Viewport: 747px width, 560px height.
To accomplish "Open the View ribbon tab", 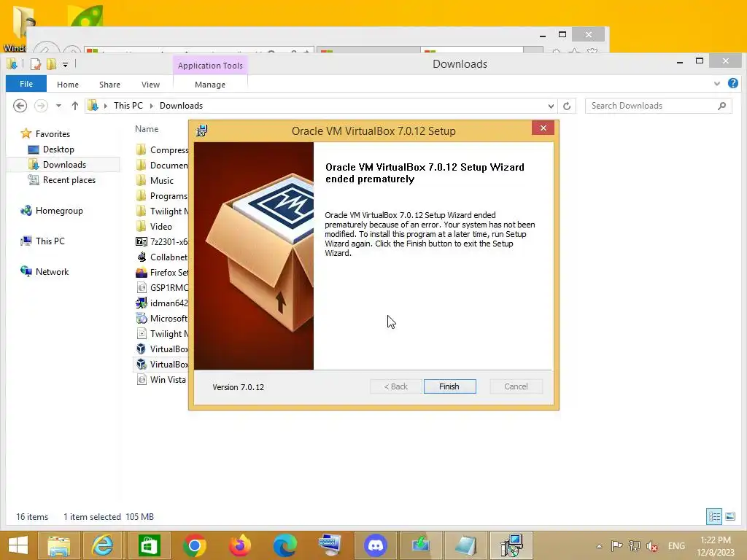I will [x=150, y=85].
